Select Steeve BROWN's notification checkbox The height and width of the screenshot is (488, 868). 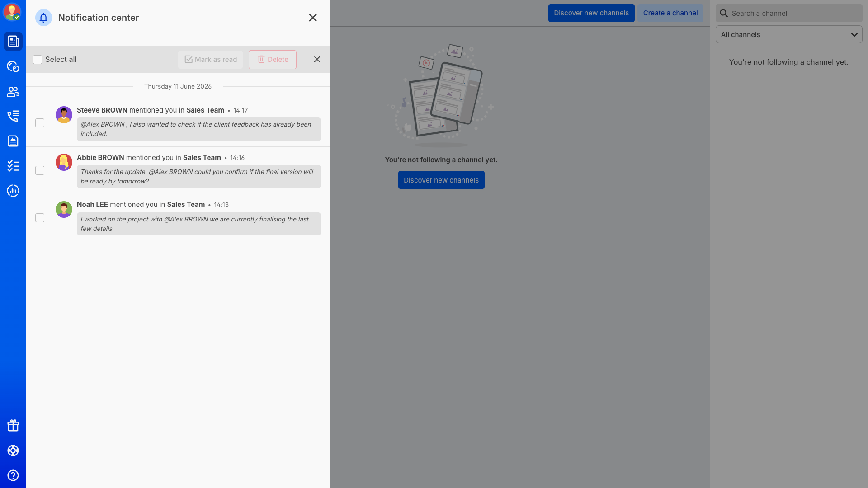coord(40,123)
